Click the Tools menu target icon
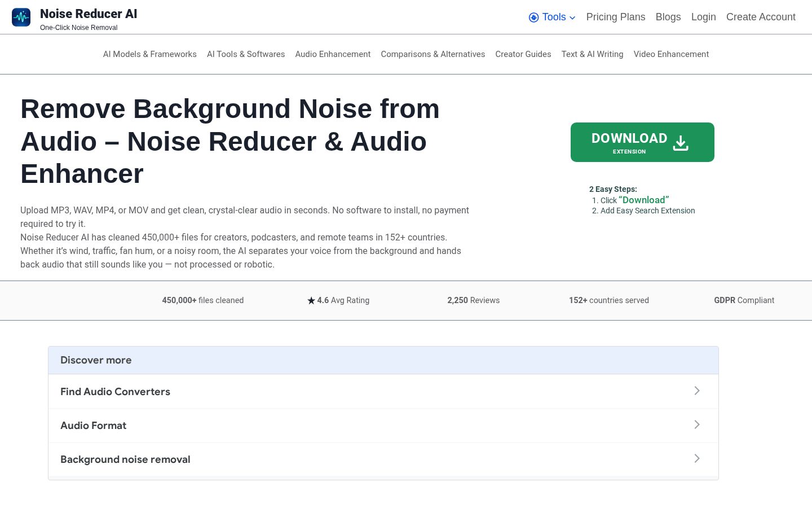 coord(533,17)
